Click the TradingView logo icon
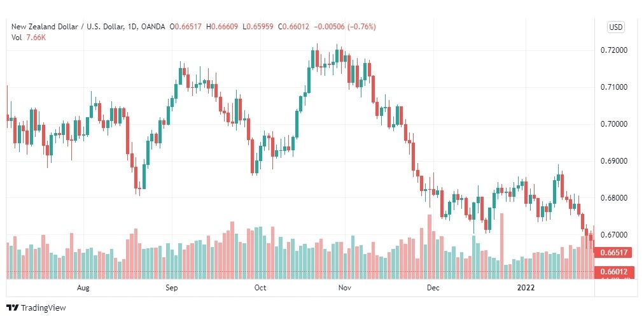 [x=12, y=308]
